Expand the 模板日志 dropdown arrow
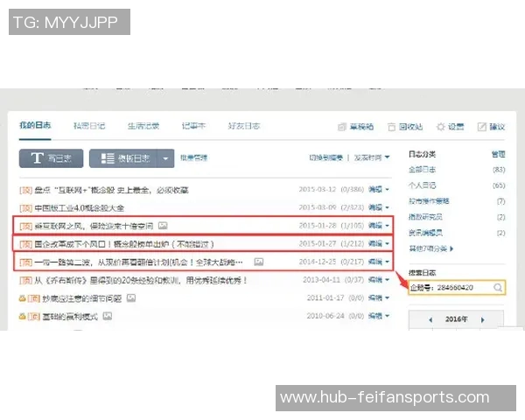This screenshot has height=420, width=525. click(165, 158)
